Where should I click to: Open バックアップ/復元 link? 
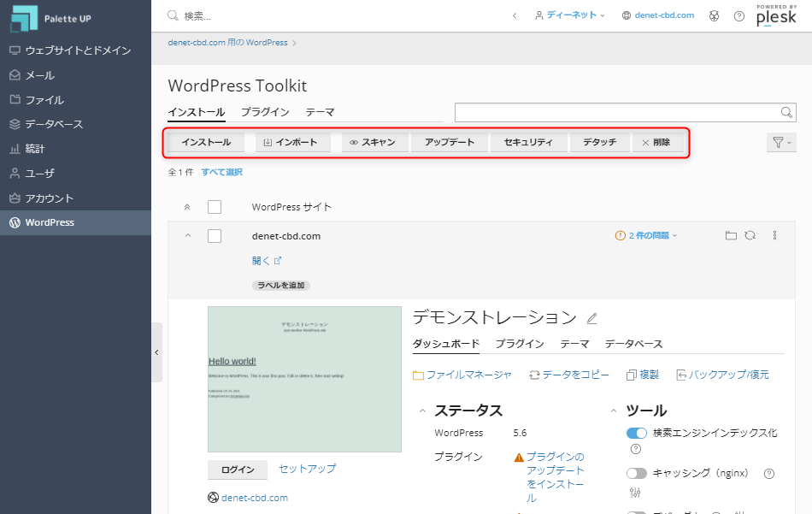[x=723, y=375]
